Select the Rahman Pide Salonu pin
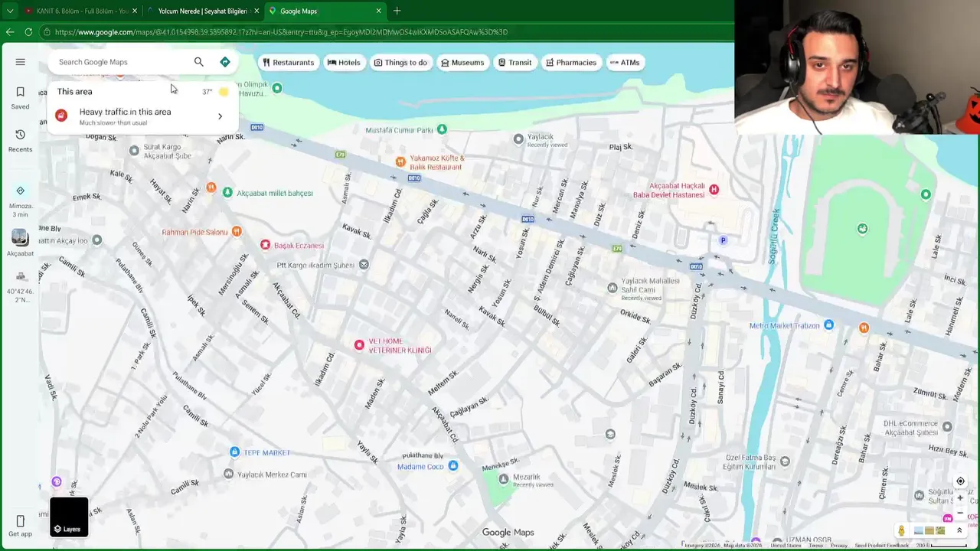Viewport: 980px width, 551px height. click(x=237, y=231)
